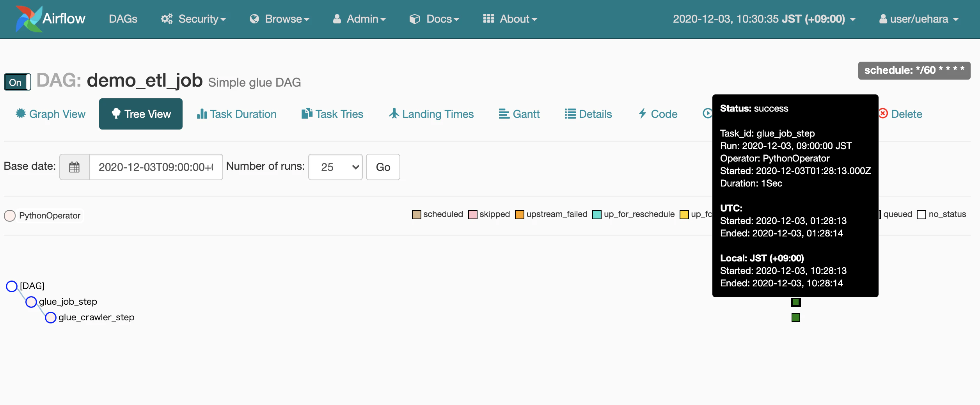Click the About grid icon
The image size is (980, 405).
coord(488,18)
